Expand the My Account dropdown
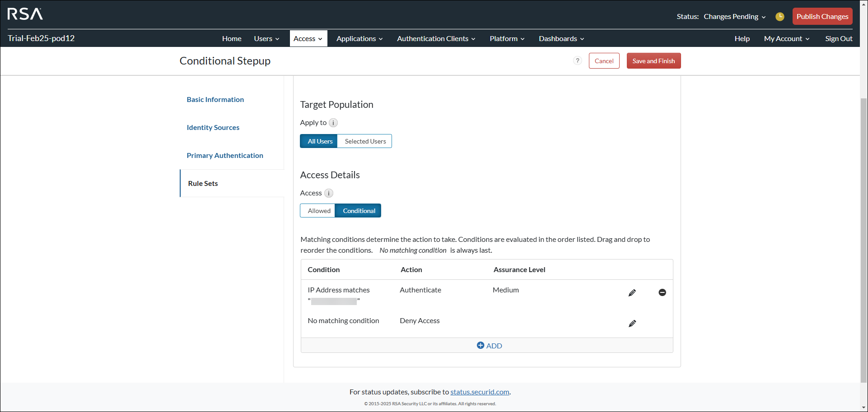 click(x=786, y=38)
